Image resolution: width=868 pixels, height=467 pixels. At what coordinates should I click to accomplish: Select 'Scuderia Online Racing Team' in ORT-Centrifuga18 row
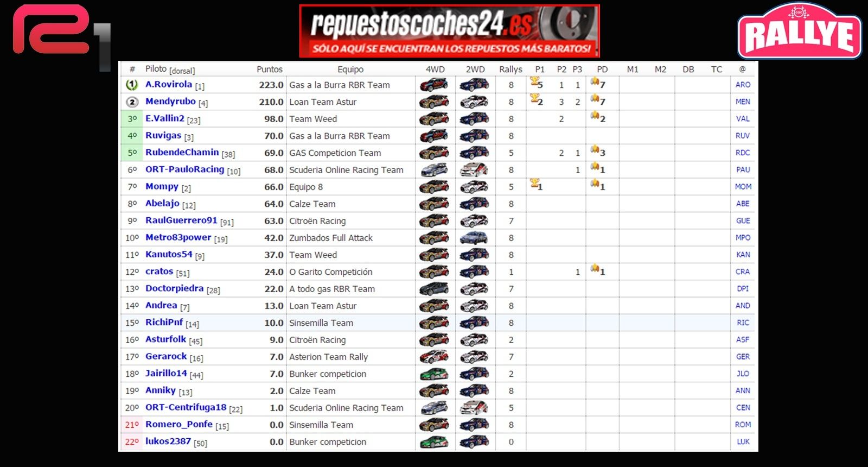346,408
